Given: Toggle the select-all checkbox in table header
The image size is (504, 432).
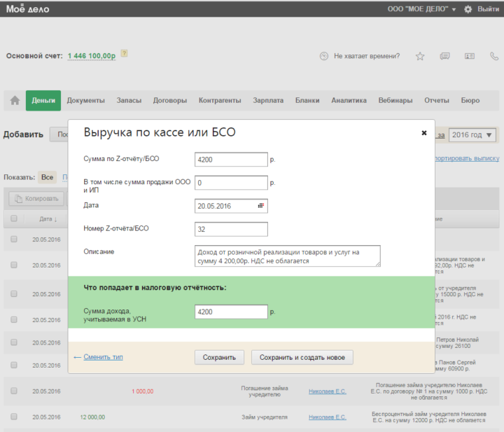Looking at the screenshot, I should 13,218.
